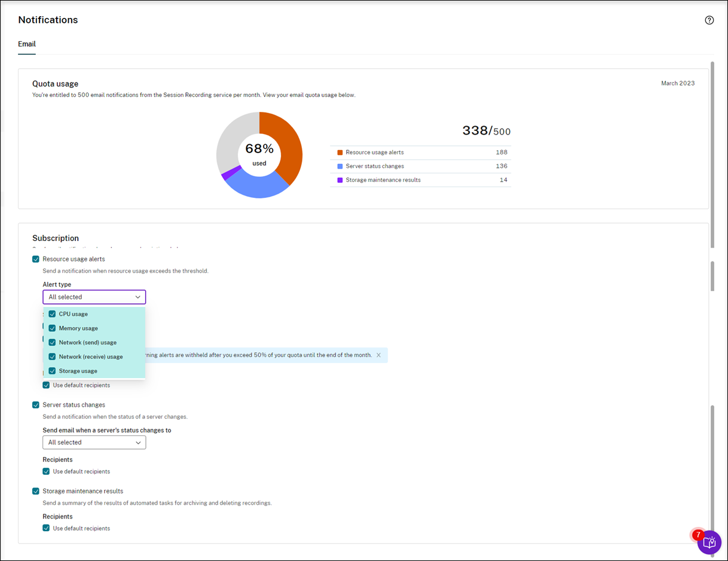Deselect Memory usage option
Image resolution: width=728 pixels, height=561 pixels.
pyautogui.click(x=53, y=328)
